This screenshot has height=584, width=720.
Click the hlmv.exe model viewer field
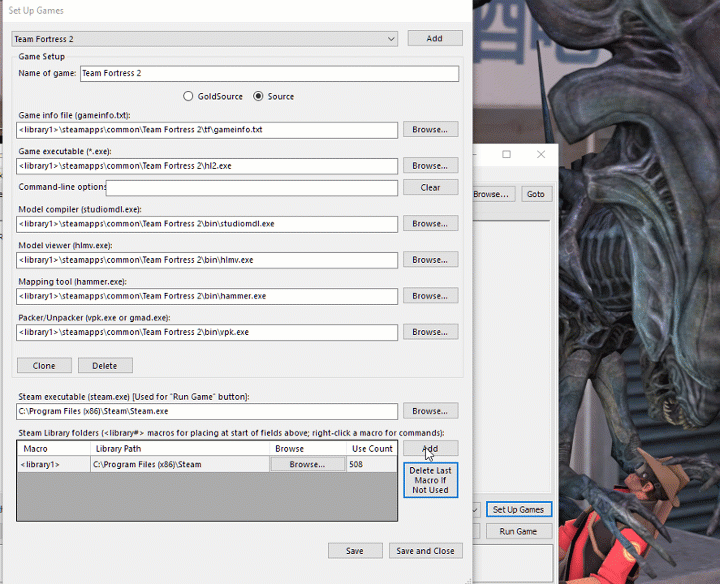tap(207, 260)
